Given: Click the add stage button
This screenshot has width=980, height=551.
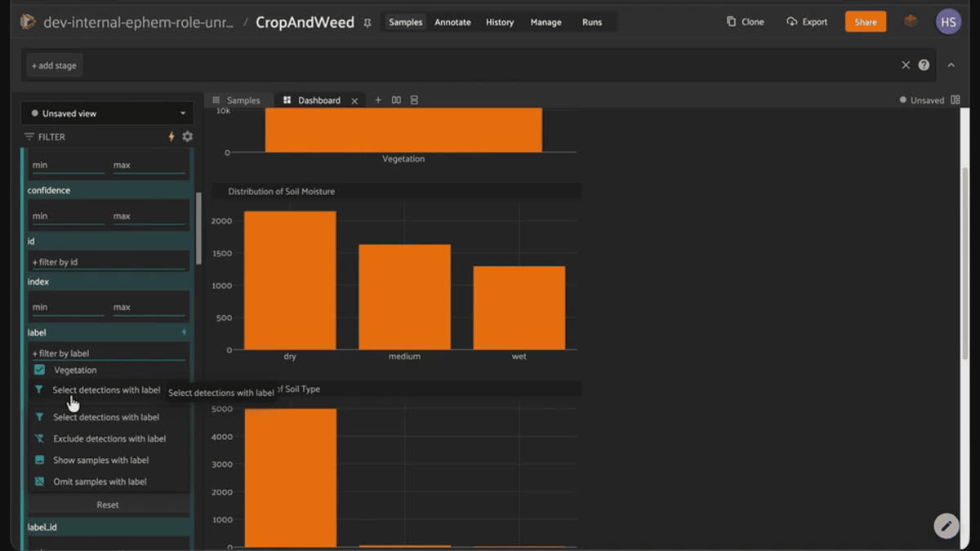Looking at the screenshot, I should (54, 65).
